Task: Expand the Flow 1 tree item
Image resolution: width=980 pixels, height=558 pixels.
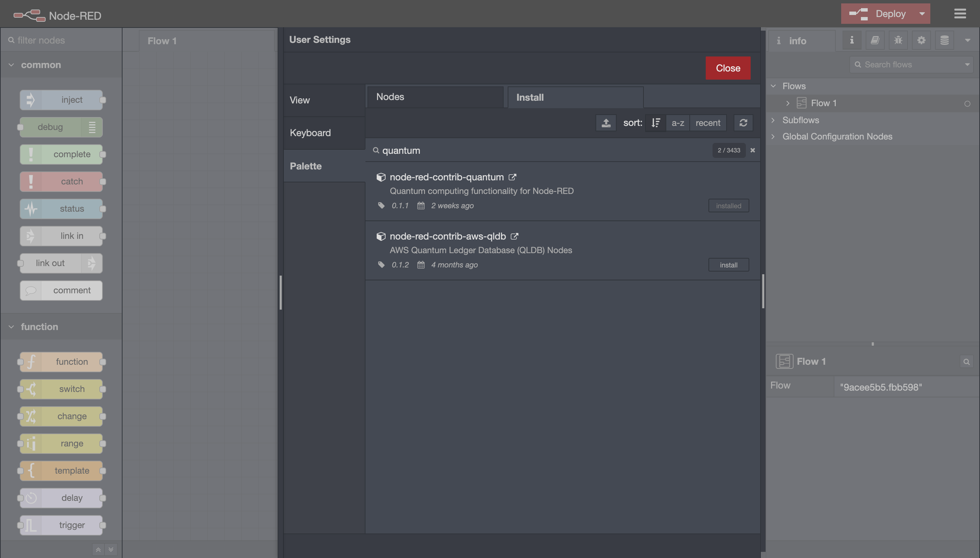Action: [x=789, y=103]
